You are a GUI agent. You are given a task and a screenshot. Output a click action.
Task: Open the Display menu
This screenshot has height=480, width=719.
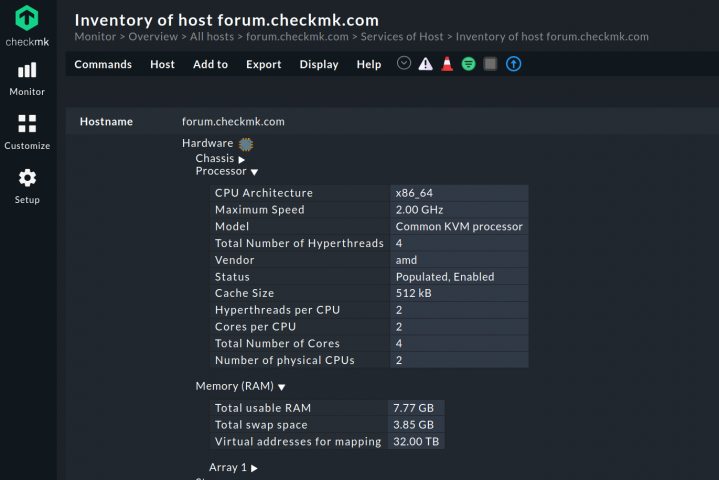319,64
